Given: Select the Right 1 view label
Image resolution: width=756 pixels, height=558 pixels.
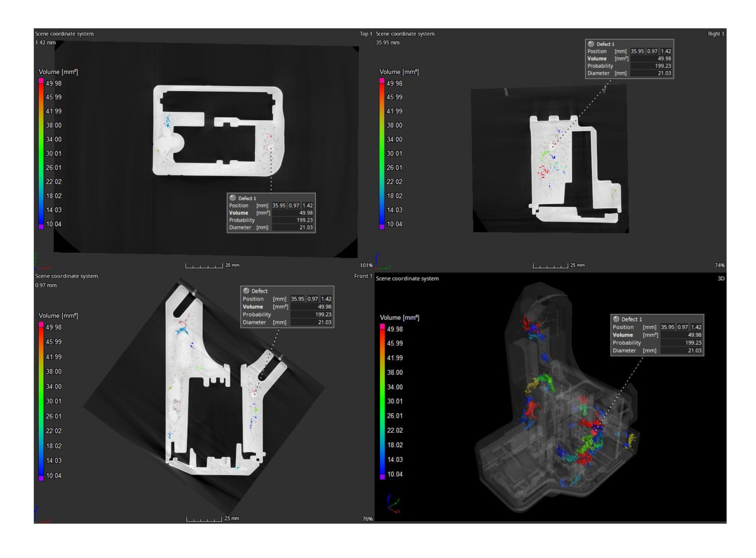Looking at the screenshot, I should coord(716,34).
